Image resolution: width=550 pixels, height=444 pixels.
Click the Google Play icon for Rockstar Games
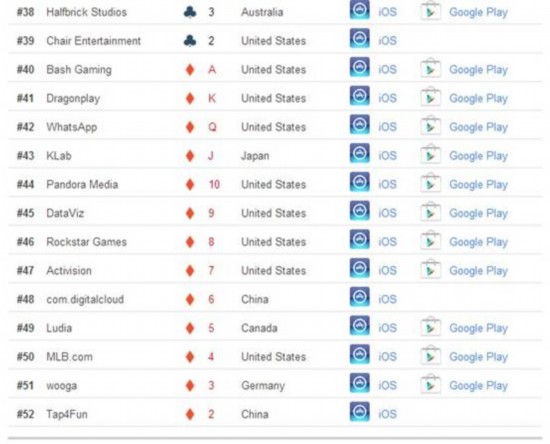(x=430, y=242)
